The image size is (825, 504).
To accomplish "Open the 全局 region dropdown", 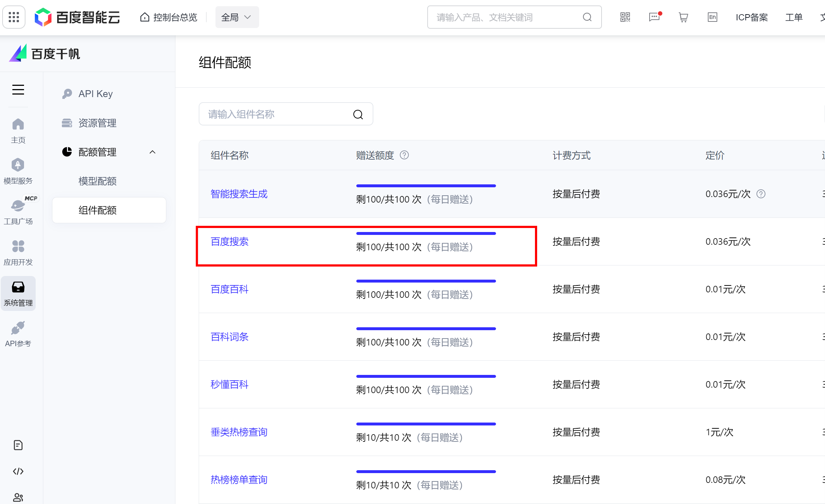I will (x=237, y=17).
